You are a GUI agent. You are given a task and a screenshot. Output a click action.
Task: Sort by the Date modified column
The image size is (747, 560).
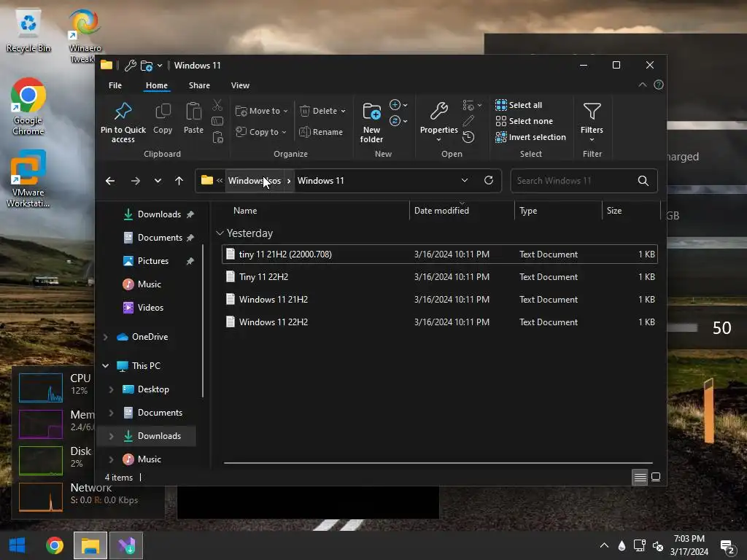click(x=461, y=211)
